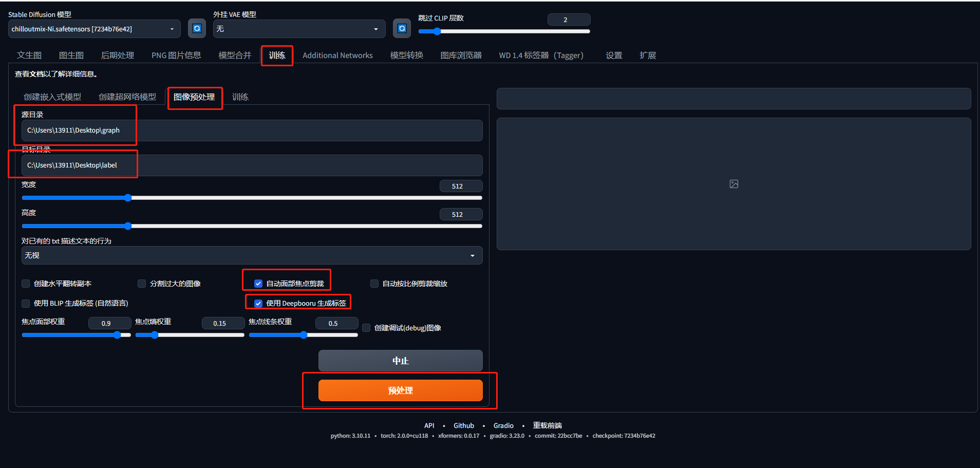
Task: Click the 焦点熵权重 slider
Action: point(190,335)
